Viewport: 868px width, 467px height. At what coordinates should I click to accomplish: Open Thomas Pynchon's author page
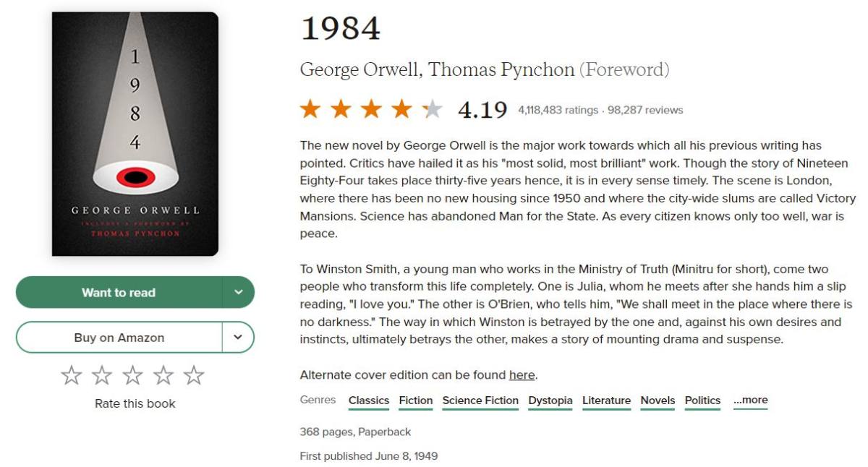pos(501,70)
